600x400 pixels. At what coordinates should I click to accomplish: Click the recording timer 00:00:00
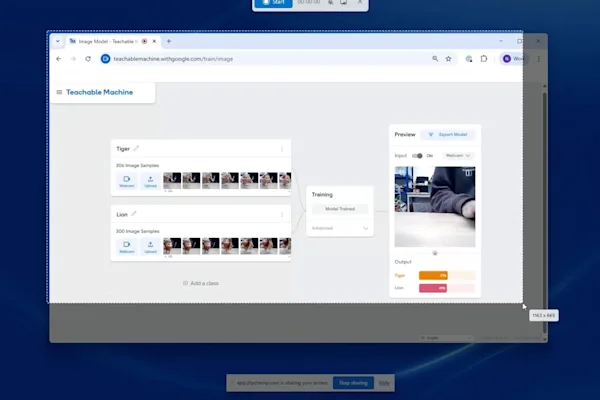(x=309, y=2)
